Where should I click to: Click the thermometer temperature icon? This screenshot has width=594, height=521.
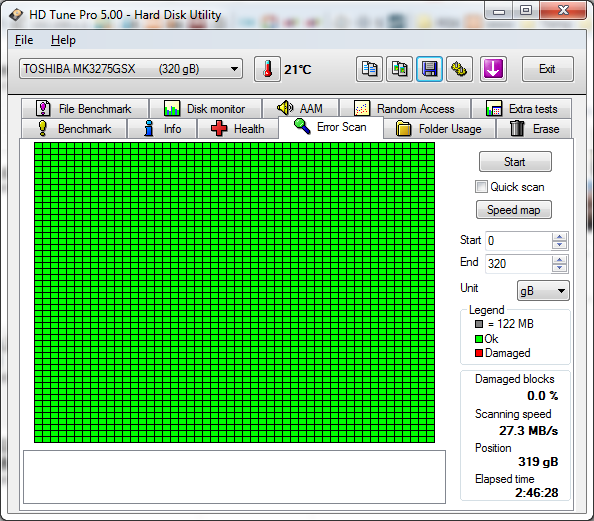coord(267,69)
